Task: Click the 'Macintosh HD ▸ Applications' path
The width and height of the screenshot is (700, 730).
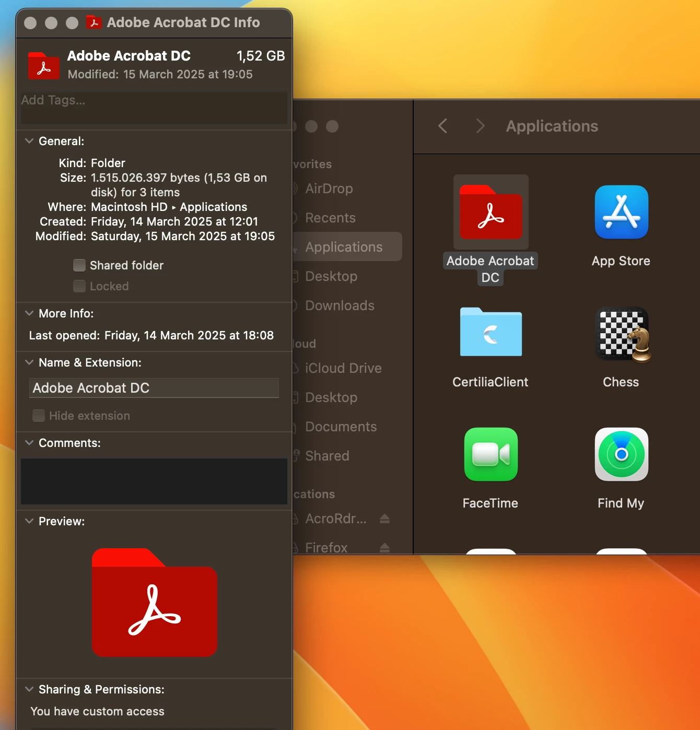Action: [169, 207]
